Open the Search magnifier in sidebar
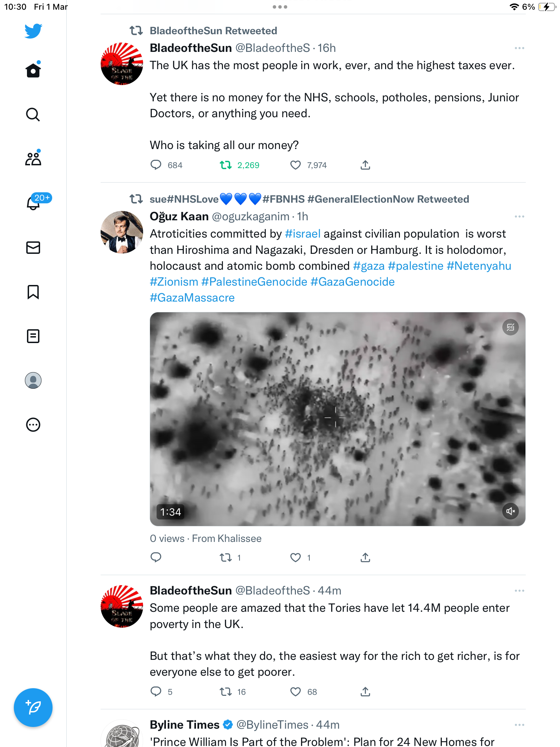The image size is (560, 747). point(33,114)
